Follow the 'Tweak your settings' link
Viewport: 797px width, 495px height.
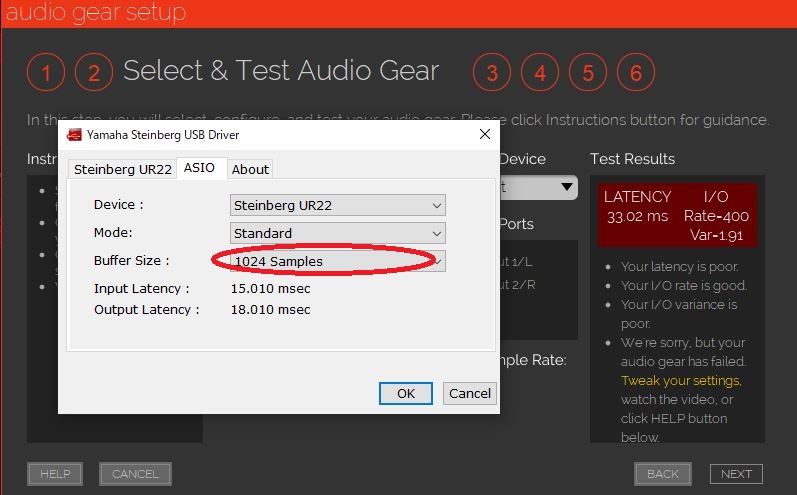[x=680, y=381]
